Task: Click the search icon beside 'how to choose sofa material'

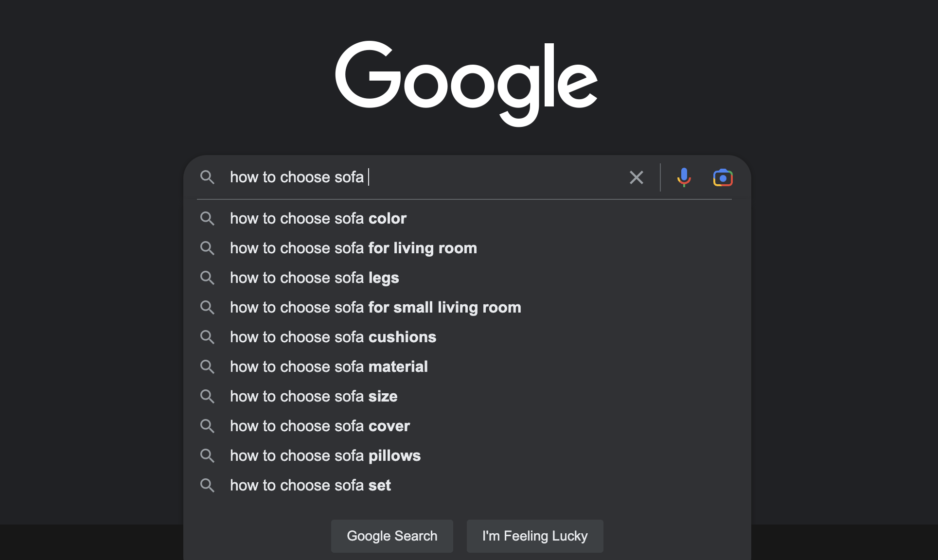Action: pyautogui.click(x=208, y=367)
